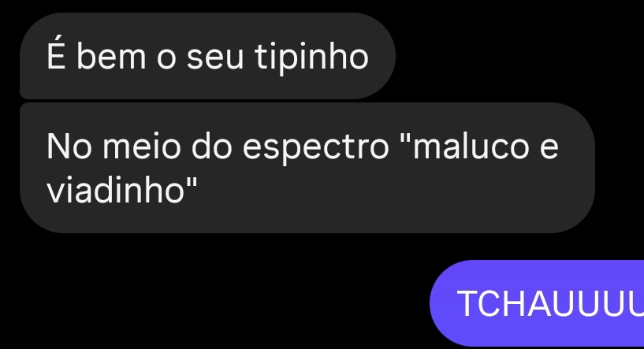
Task: Click the word 'viadinho' on the second line
Action: pos(115,190)
